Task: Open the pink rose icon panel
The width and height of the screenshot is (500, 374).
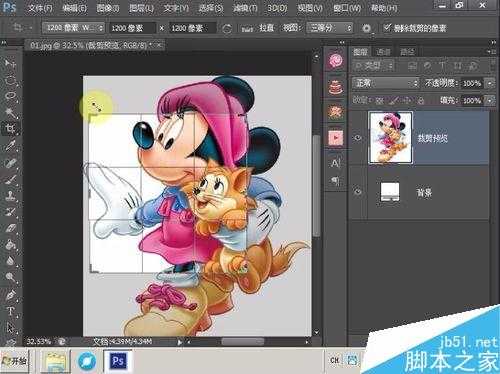Action: coord(335,60)
